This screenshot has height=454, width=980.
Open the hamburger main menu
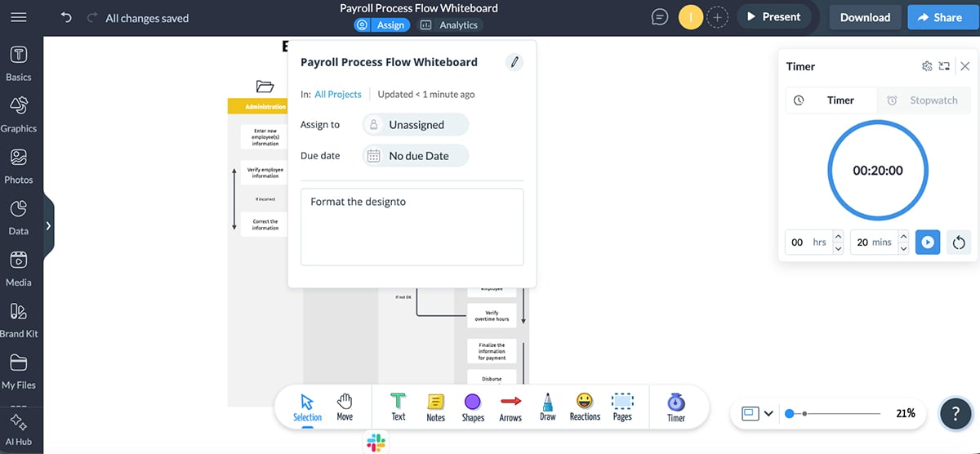click(19, 17)
